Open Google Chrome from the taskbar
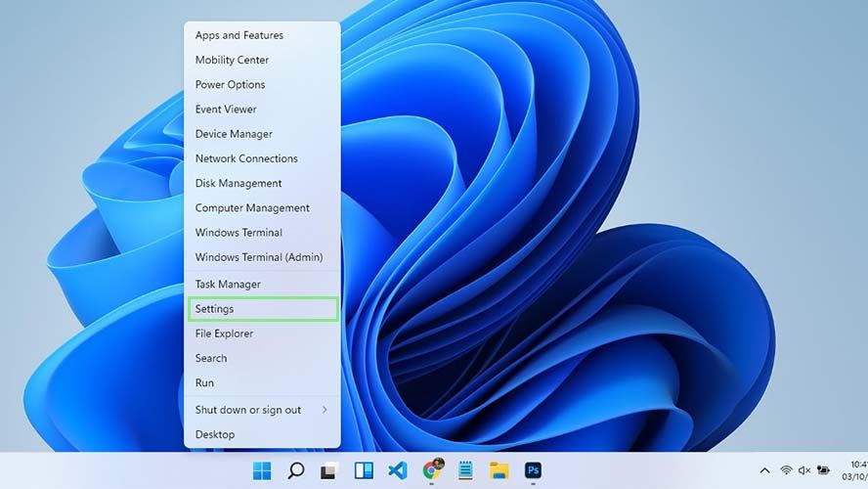Screen dimensions: 868x489 pyautogui.click(x=432, y=470)
